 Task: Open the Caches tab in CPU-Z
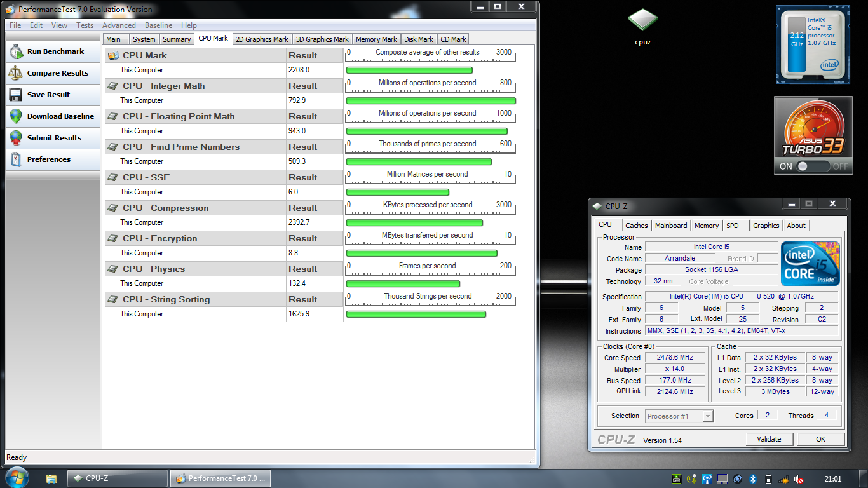click(637, 226)
